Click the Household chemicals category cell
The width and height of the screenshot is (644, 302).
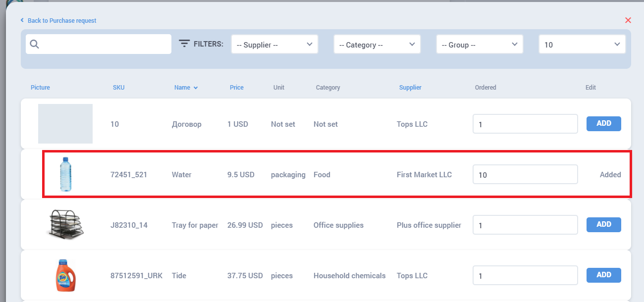[350, 276]
